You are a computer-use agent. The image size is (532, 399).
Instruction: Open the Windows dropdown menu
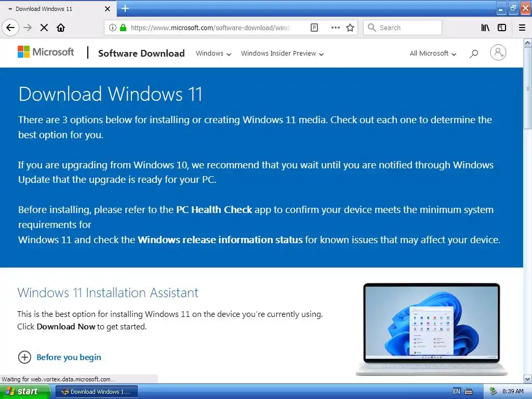214,54
